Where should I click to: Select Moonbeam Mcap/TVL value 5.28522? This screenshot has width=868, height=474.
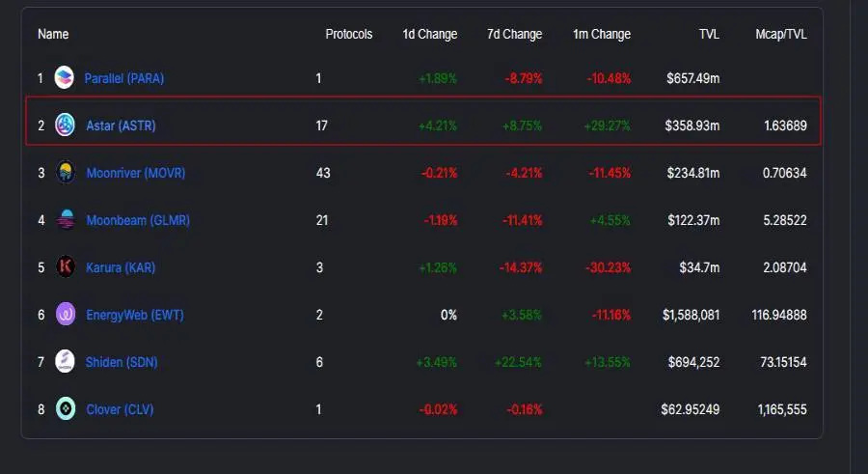785,220
